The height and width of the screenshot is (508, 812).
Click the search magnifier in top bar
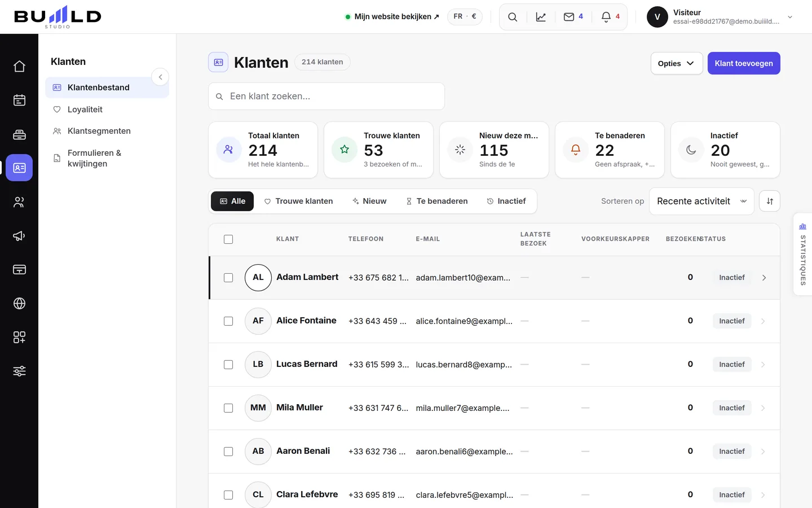(x=513, y=17)
